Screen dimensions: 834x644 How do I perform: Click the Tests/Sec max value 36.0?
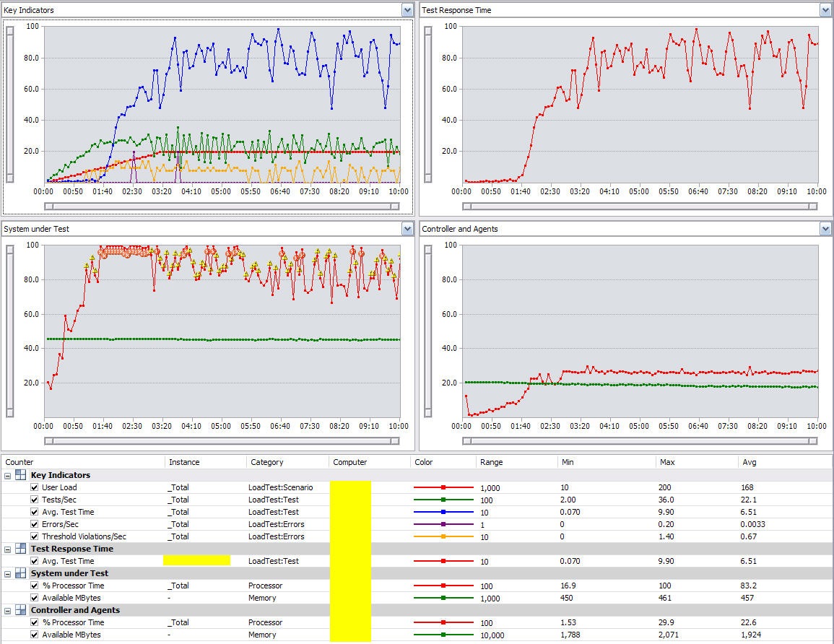point(666,500)
